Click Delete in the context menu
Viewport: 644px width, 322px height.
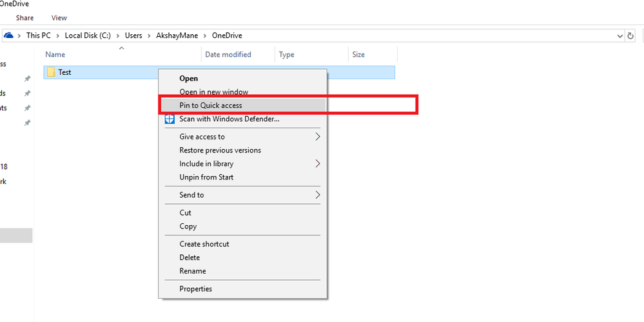(190, 257)
